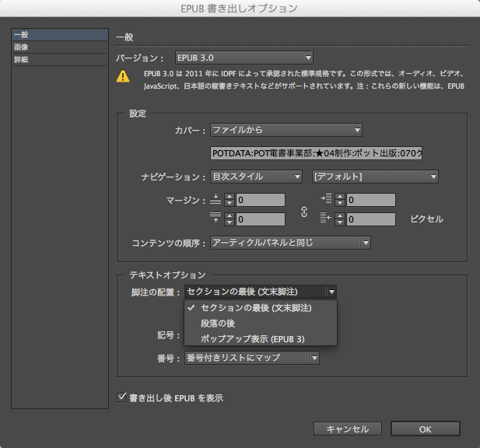Click the bottom margin stepper arrows
This screenshot has height=448, width=480.
pos(229,219)
